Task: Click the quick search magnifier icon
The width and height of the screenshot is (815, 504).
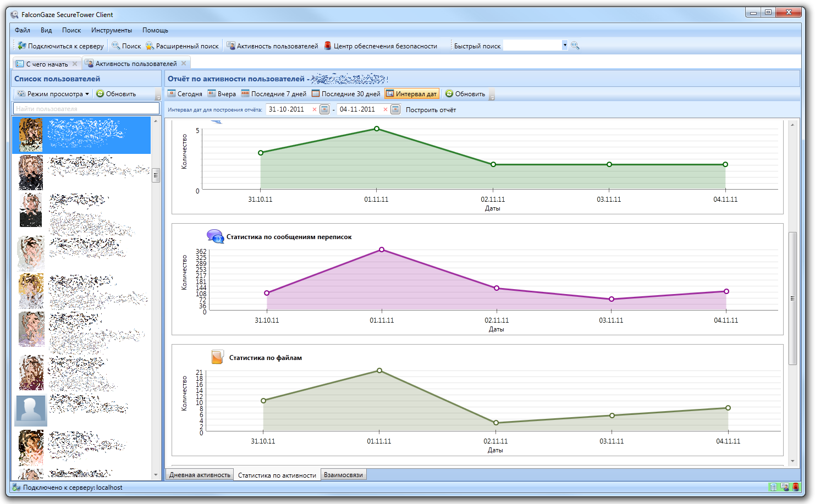Action: (575, 46)
